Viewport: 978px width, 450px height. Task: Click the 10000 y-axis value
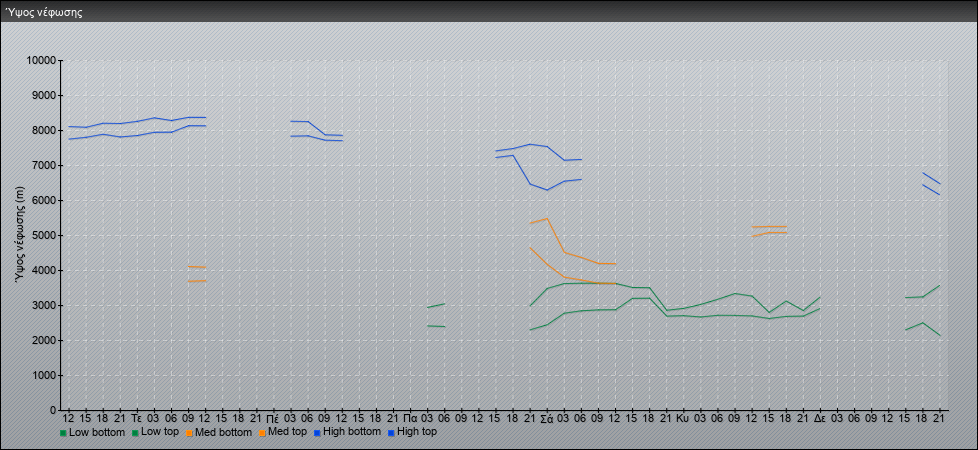coord(41,61)
